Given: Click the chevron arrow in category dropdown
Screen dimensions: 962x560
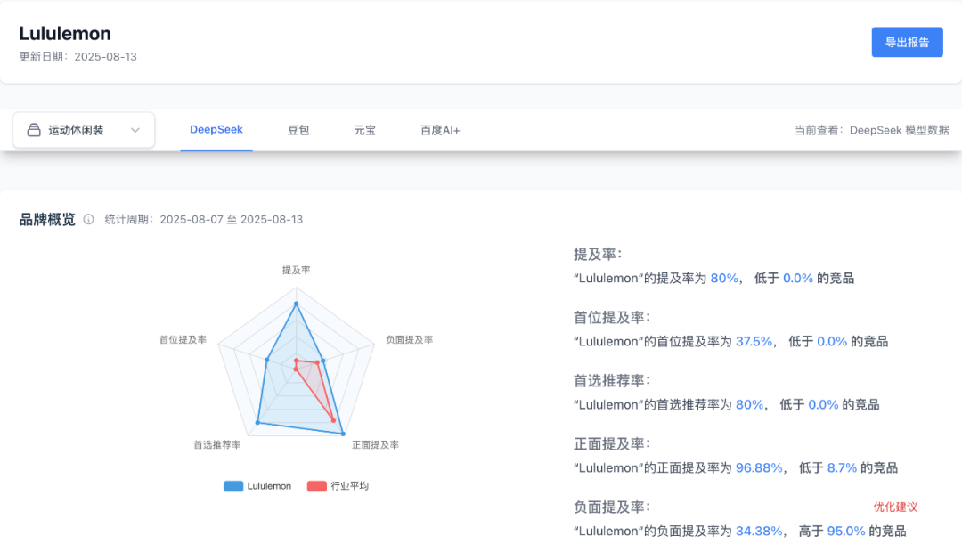Looking at the screenshot, I should click(135, 130).
